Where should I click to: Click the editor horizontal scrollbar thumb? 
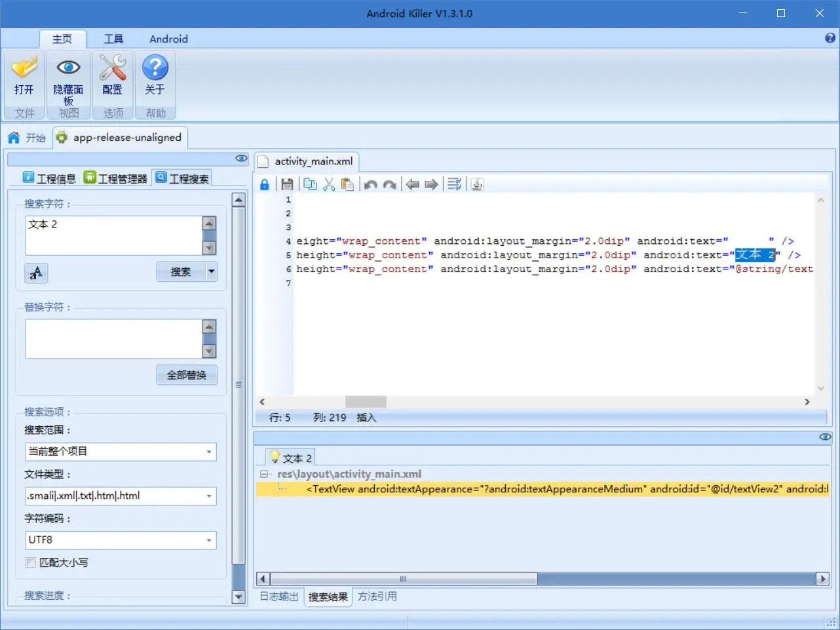366,402
